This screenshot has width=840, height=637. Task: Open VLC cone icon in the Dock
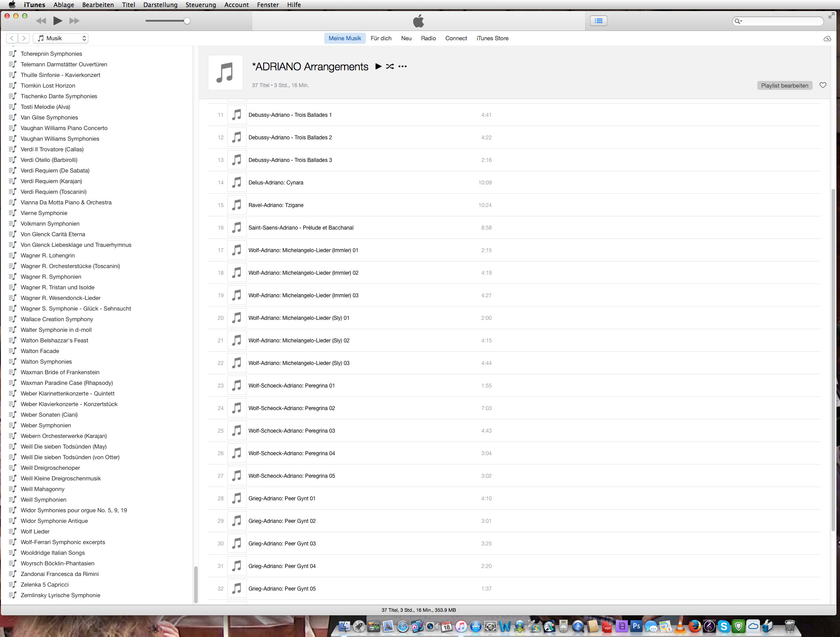(x=680, y=626)
